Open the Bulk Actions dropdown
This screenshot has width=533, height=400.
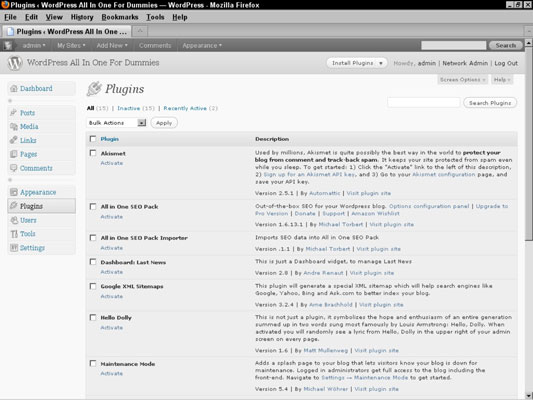[x=116, y=123]
